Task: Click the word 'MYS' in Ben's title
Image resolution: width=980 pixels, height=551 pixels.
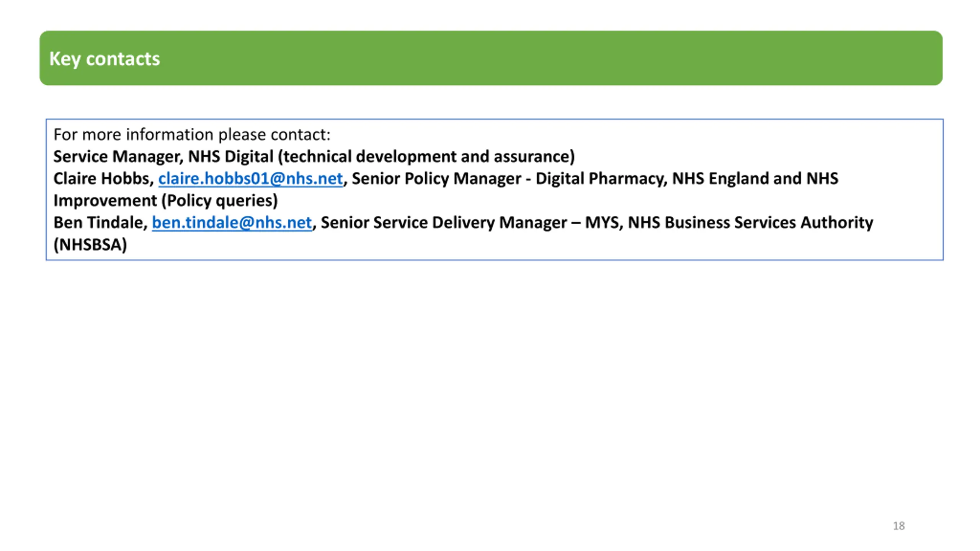Action: [x=601, y=223]
